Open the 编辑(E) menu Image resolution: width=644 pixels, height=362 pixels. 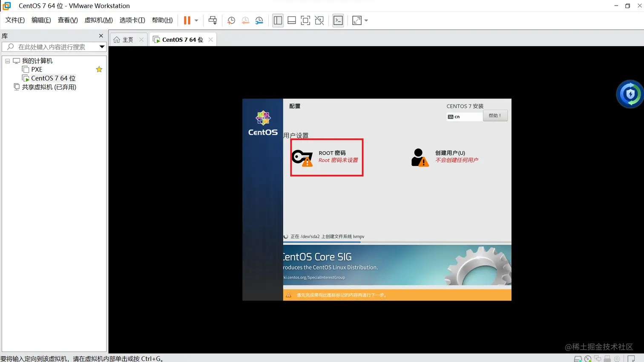(x=41, y=20)
